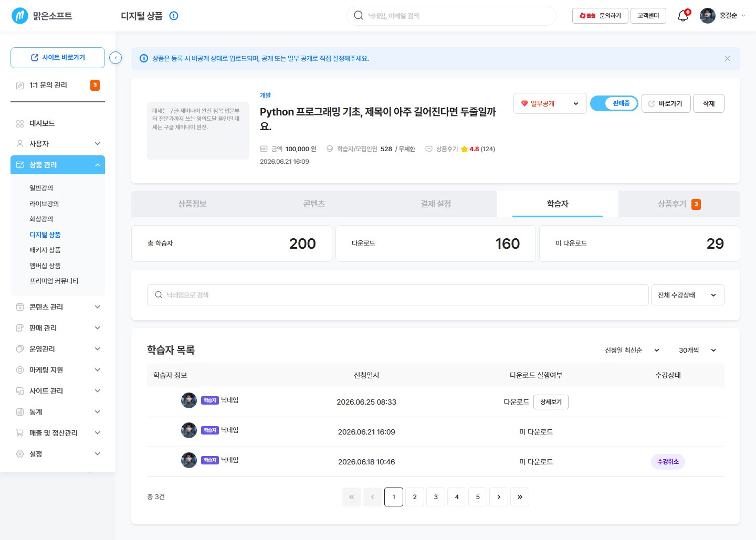Open 멤버십 상품 in sidebar submenu

click(x=45, y=266)
